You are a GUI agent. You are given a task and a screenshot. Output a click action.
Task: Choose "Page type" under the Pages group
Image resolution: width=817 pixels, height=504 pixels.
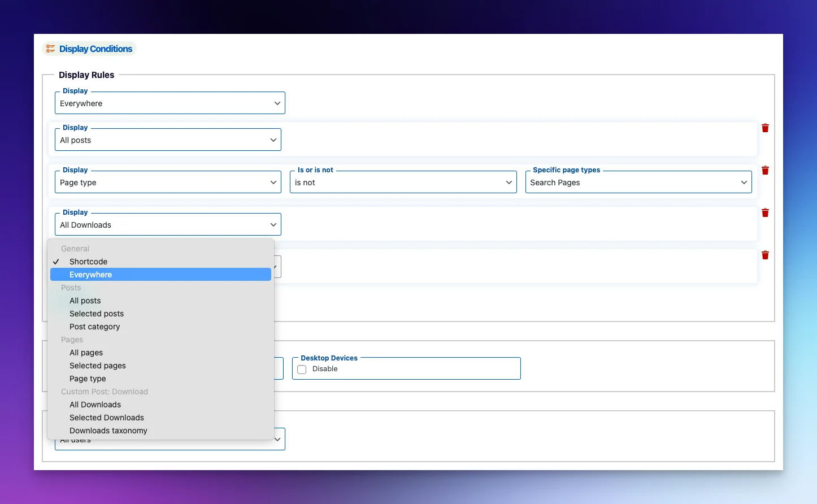pyautogui.click(x=87, y=379)
